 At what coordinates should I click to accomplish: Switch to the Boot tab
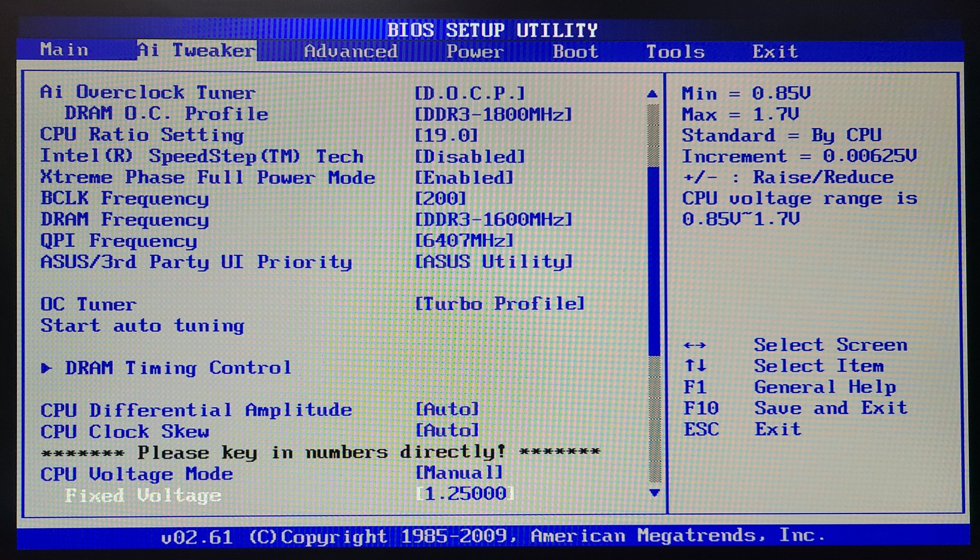pos(575,52)
